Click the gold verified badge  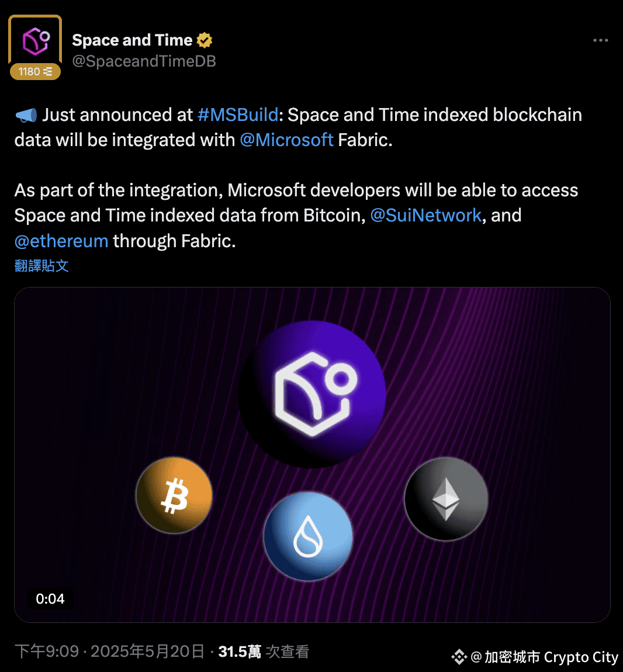[203, 40]
